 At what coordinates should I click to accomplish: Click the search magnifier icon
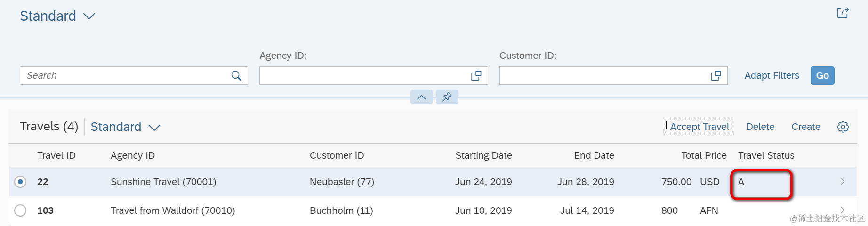[x=236, y=75]
